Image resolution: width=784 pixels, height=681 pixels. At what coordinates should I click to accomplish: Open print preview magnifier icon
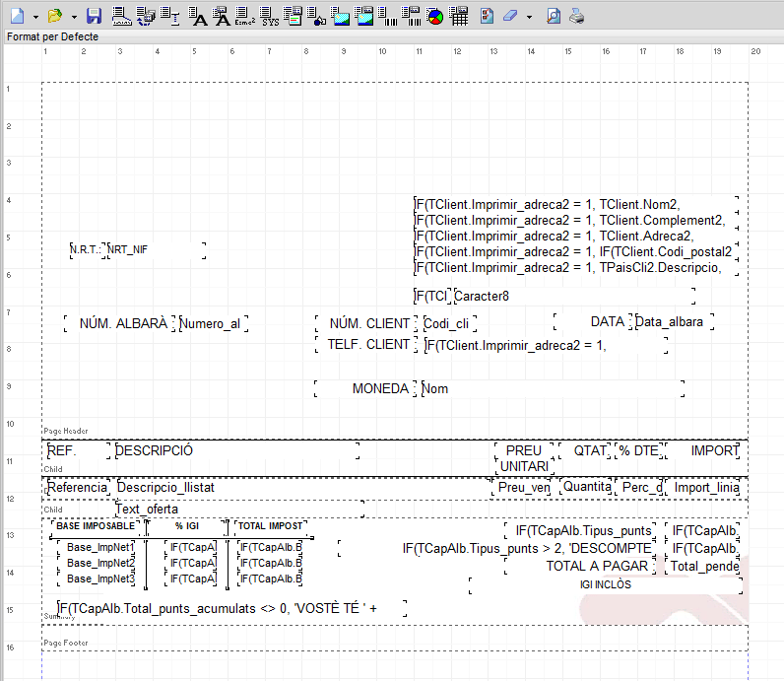[553, 16]
